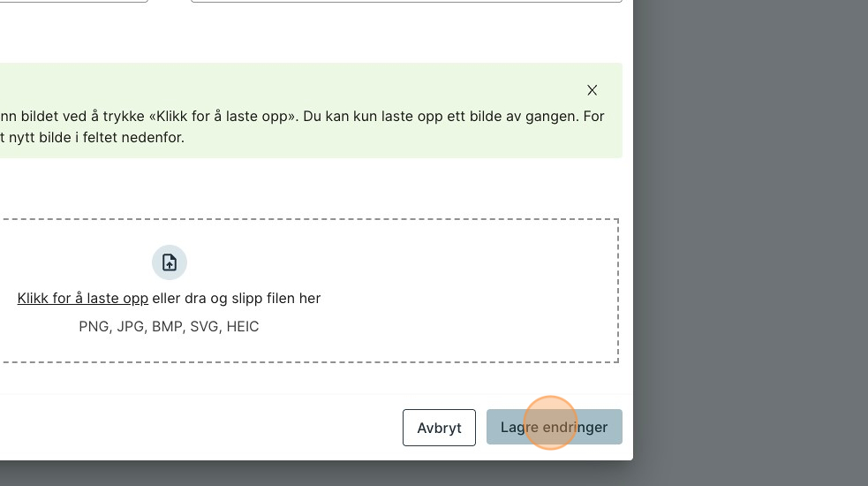Open the 'Klikk for å laste opp' link
The image size is (868, 486).
[83, 299]
